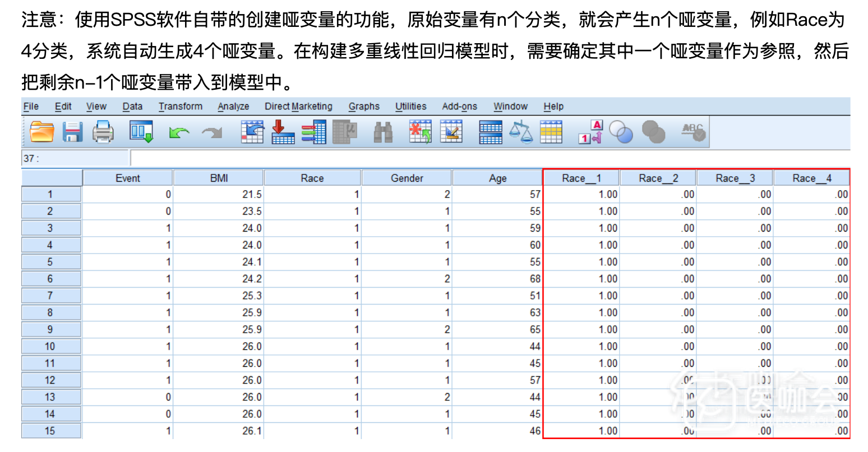Click the Open data document folder icon
This screenshot has height=452, width=868.
pos(41,132)
